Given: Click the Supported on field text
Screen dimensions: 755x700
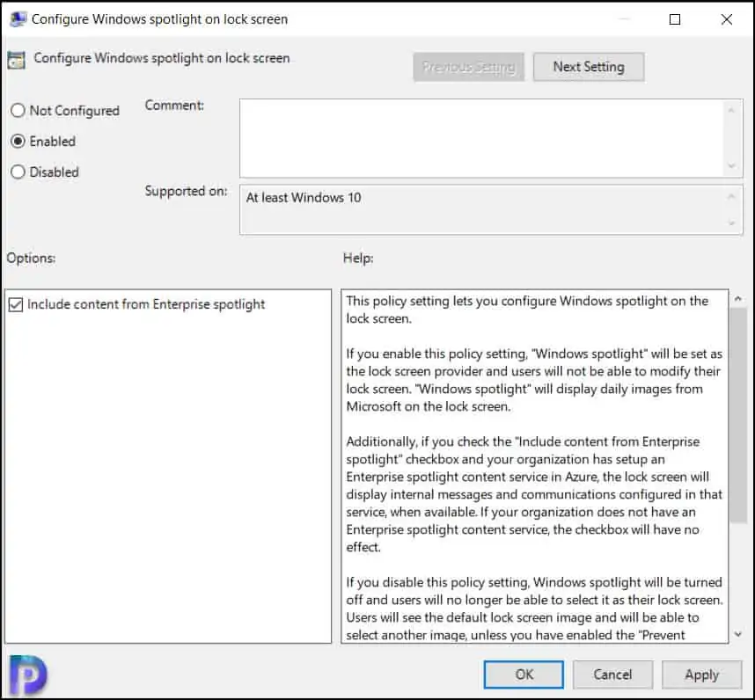Looking at the screenshot, I should (x=304, y=198).
